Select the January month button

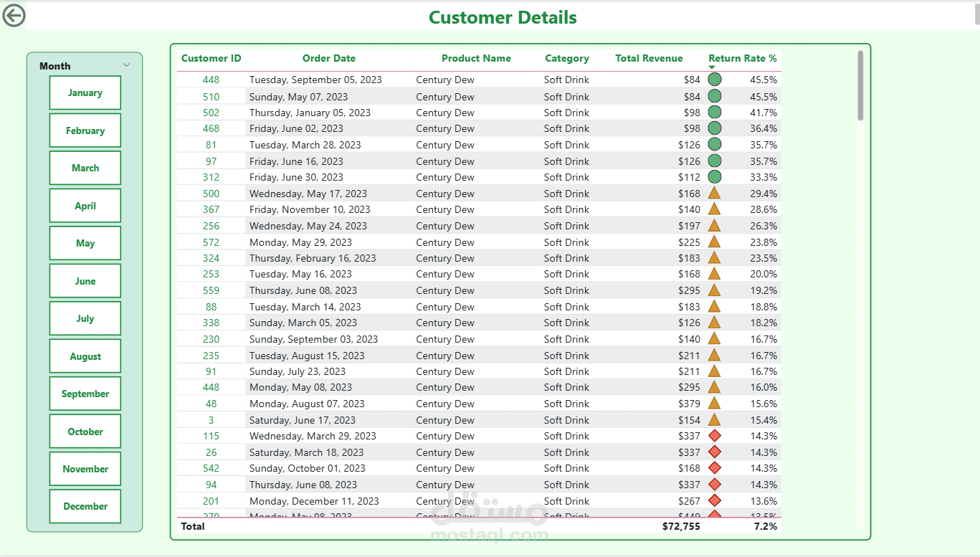pyautogui.click(x=85, y=93)
